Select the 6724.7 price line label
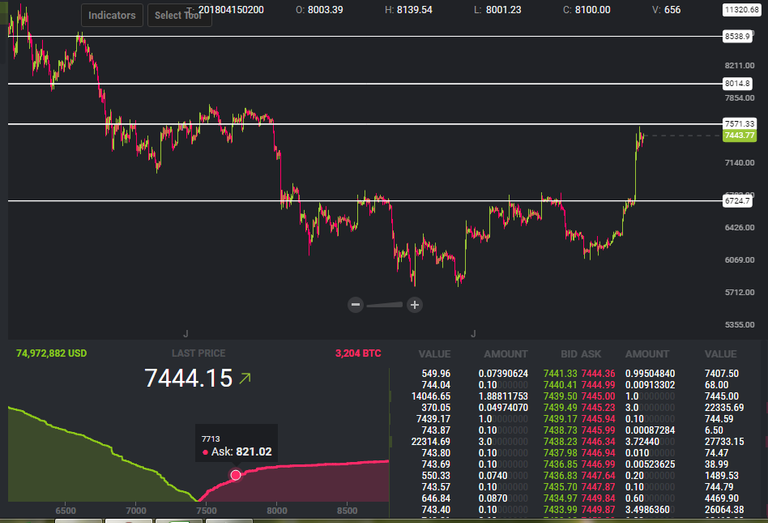The image size is (768, 523). click(737, 201)
